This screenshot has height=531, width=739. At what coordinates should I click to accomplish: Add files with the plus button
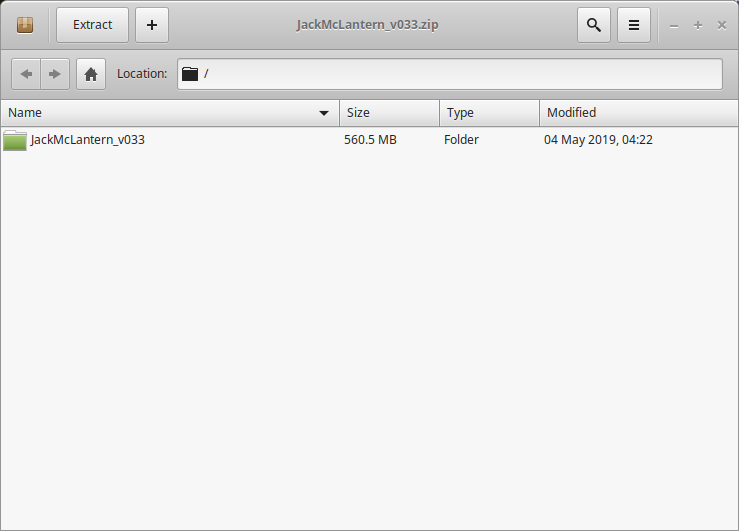point(152,25)
